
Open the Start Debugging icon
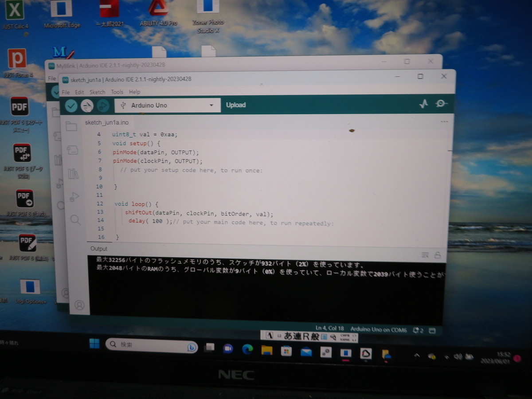(103, 106)
